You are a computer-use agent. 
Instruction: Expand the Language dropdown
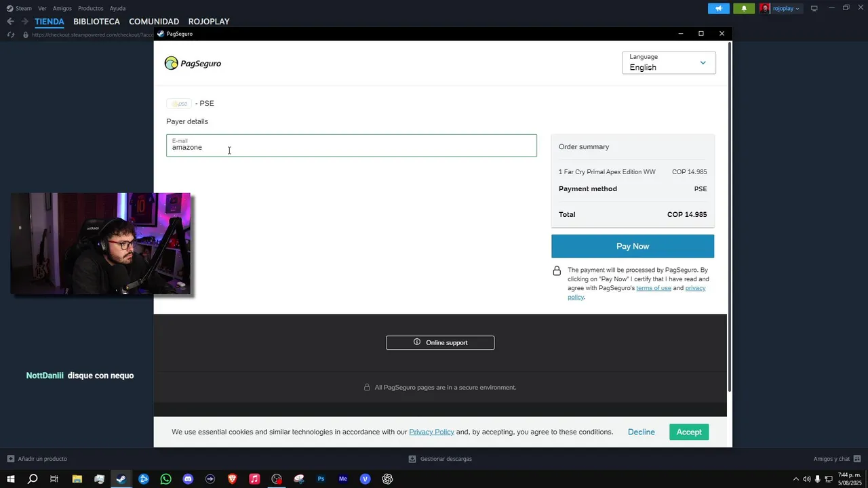[x=669, y=63]
